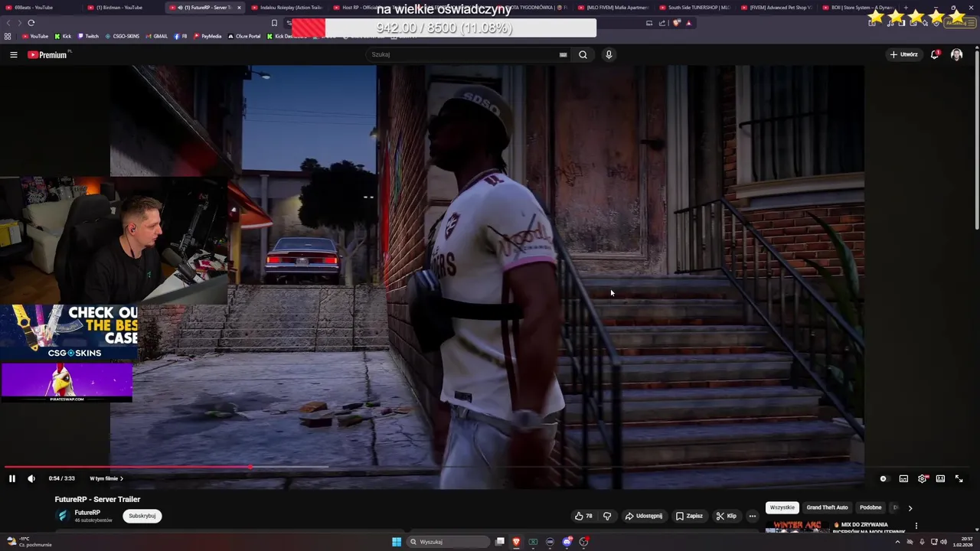The height and width of the screenshot is (551, 980).
Task: Click the Brave Rewards triangle icon
Action: coord(688,23)
